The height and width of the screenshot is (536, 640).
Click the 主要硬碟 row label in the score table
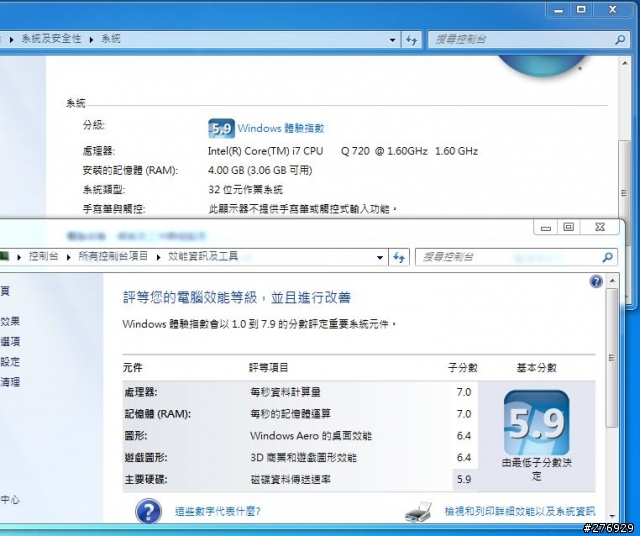click(x=146, y=479)
